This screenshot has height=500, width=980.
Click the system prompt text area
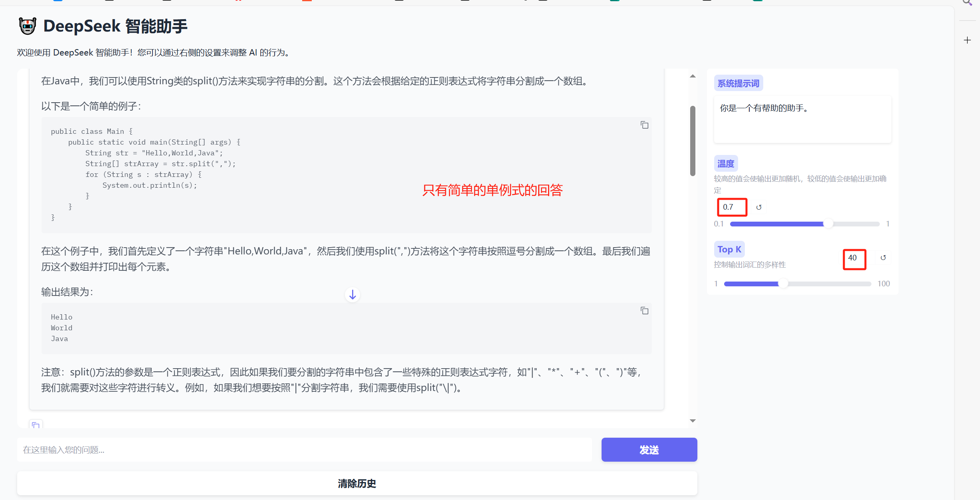802,119
